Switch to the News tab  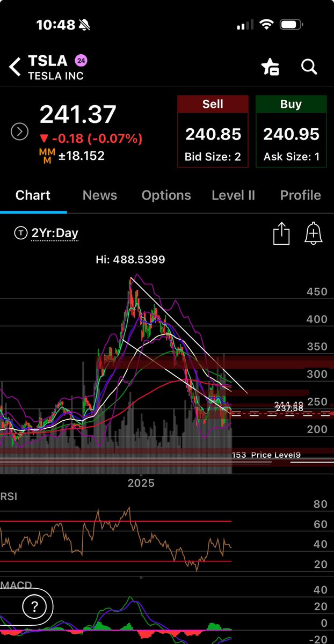100,195
